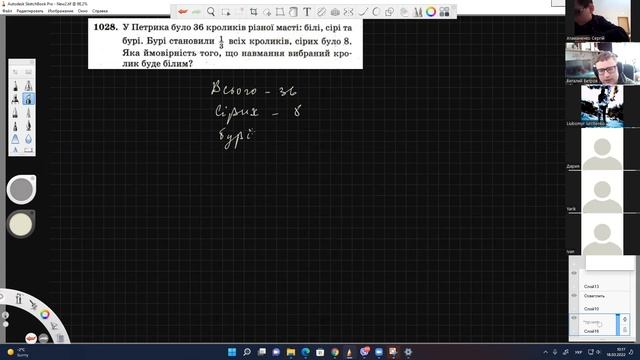Open blend mode icon on selected layer
This screenshot has width=640, height=360.
point(625,319)
